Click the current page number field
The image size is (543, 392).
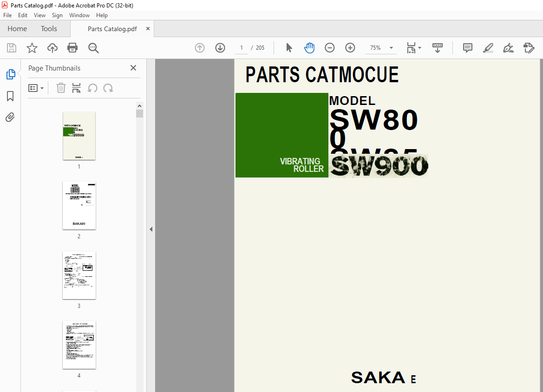click(242, 48)
